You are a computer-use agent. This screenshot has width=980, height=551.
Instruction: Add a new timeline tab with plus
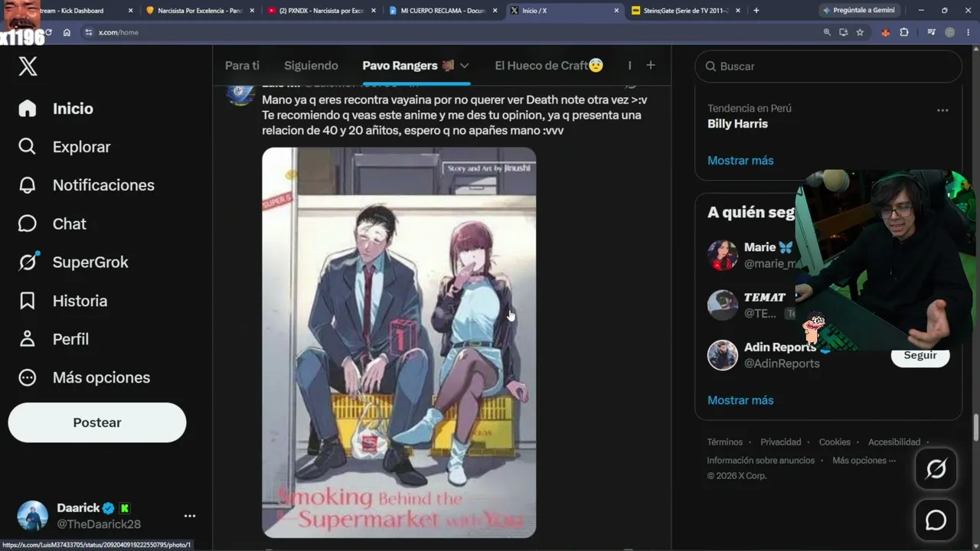click(x=651, y=66)
